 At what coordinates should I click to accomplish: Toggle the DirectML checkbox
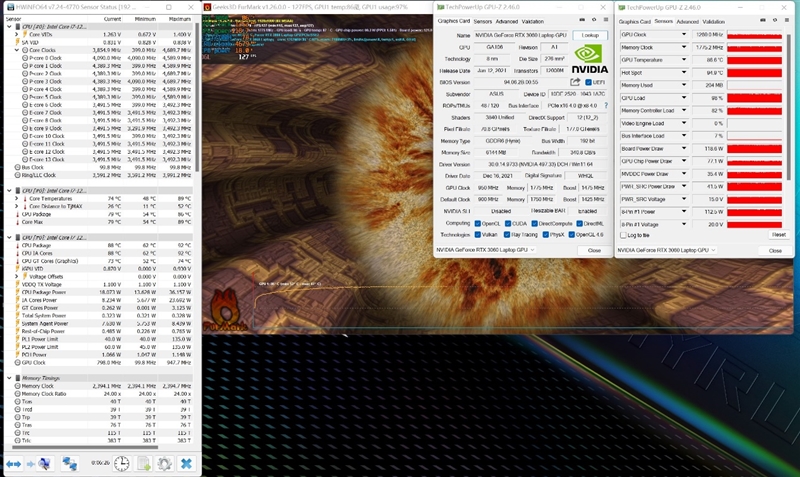point(580,223)
